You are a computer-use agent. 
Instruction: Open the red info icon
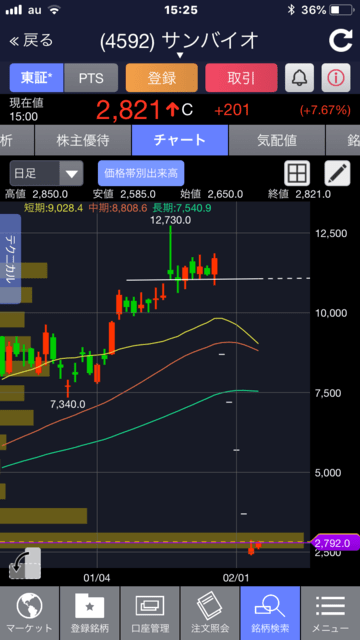336,78
